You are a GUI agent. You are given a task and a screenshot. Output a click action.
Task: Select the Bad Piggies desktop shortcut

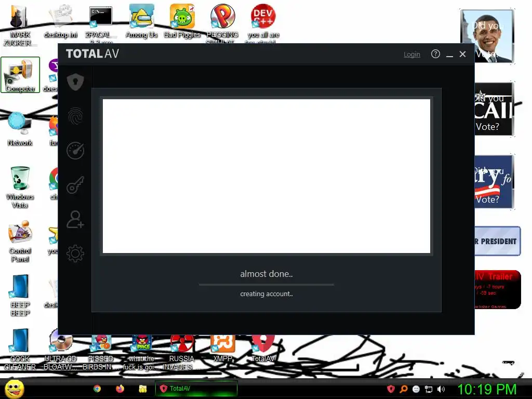[x=182, y=21]
